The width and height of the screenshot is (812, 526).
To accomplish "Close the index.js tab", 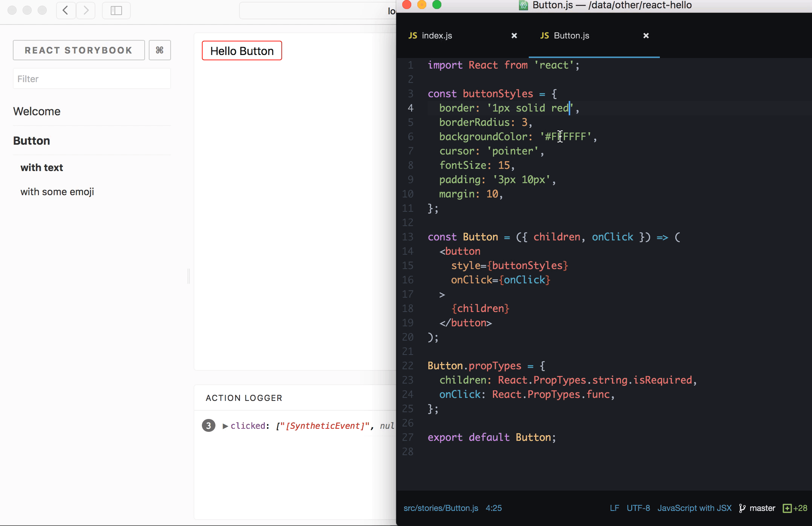I will 514,35.
